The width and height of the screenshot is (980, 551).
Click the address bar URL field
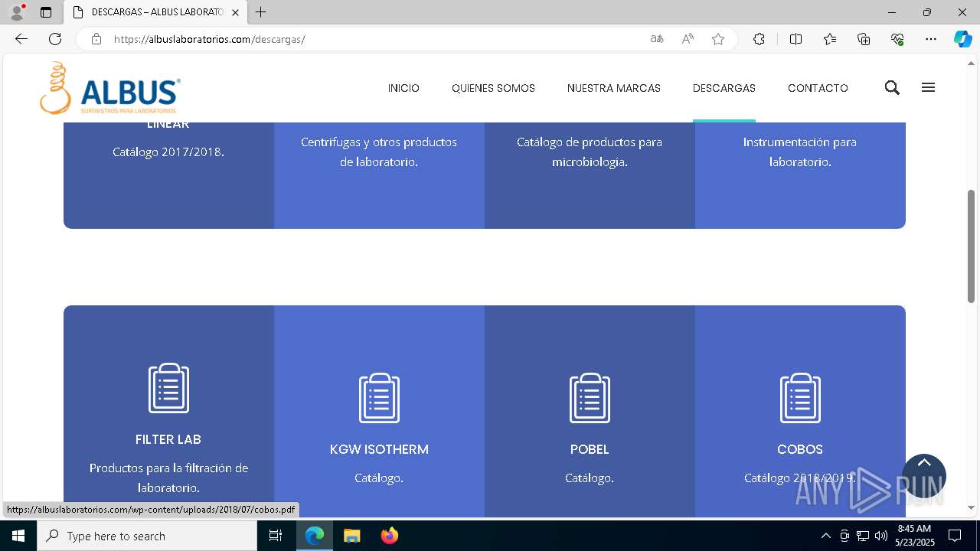[375, 39]
